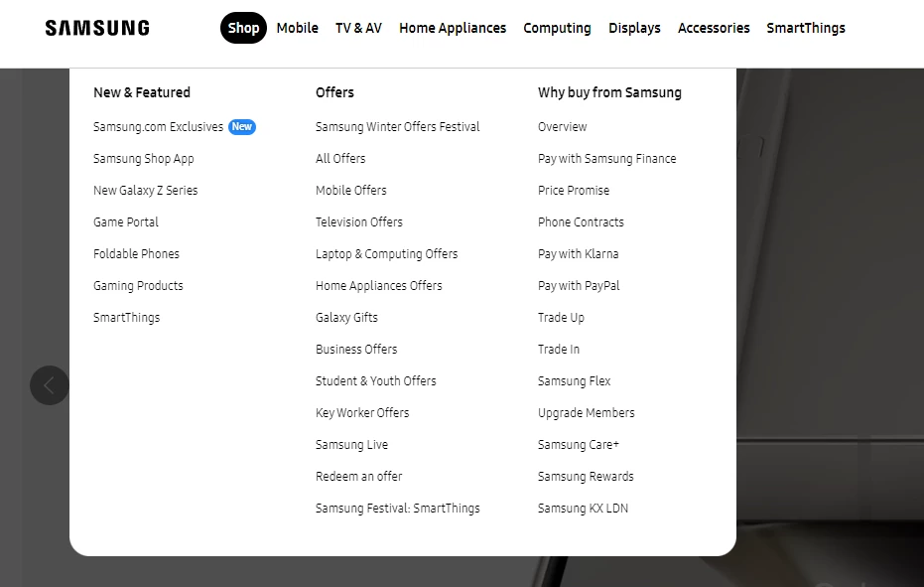Select SmartThings under New & Featured
Screen dimensions: 924x587
(x=126, y=318)
